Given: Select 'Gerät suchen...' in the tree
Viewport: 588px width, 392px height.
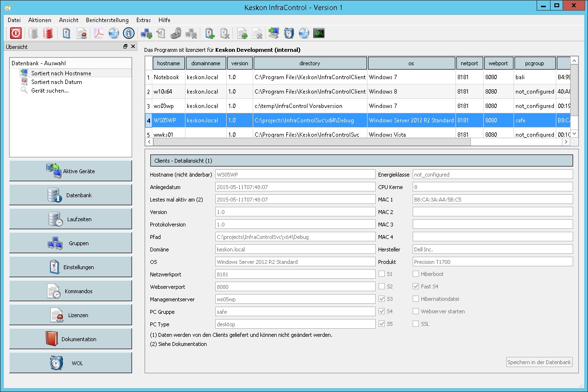Looking at the screenshot, I should click(x=49, y=91).
